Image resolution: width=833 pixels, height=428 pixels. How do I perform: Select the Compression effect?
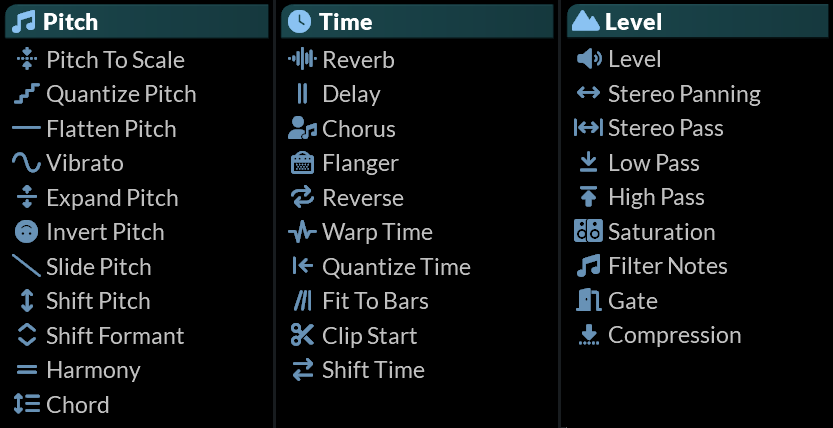pyautogui.click(x=674, y=335)
